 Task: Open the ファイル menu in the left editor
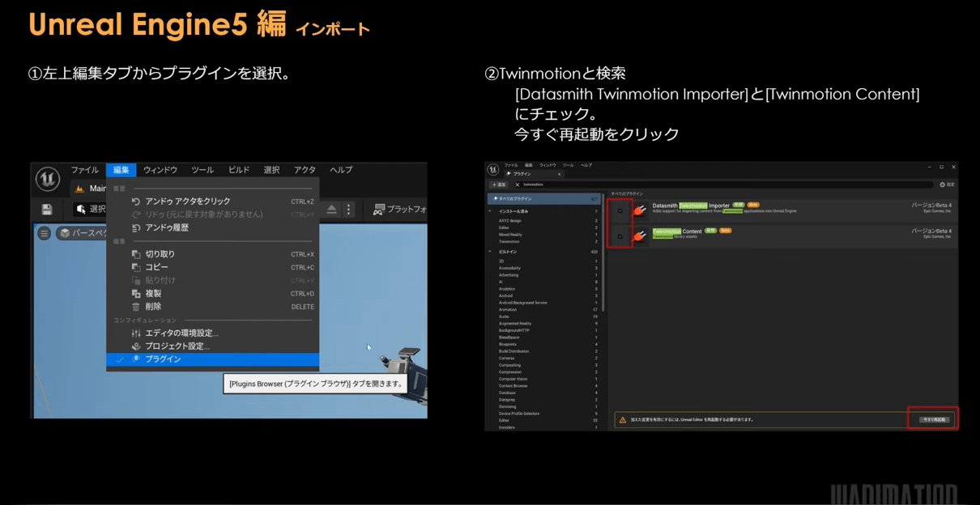pyautogui.click(x=85, y=170)
